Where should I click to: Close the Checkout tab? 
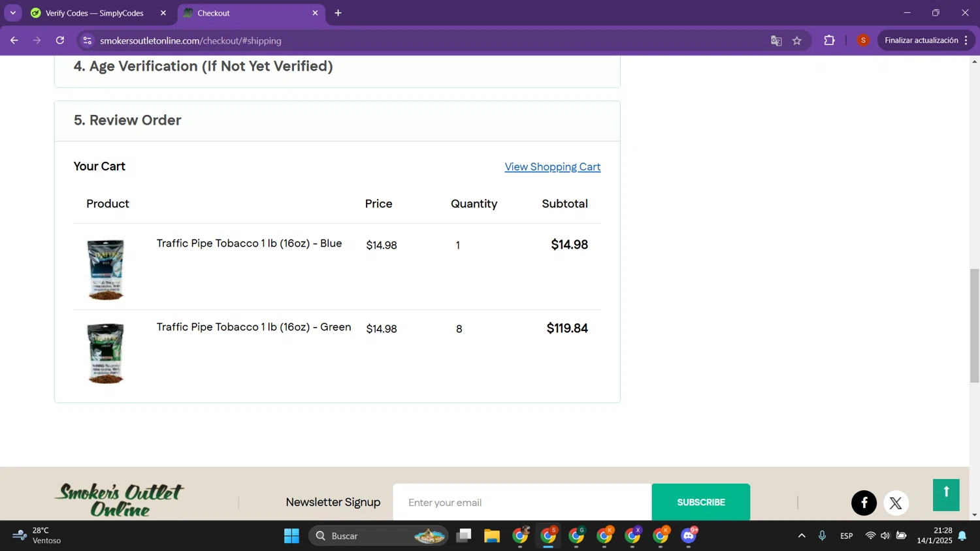(315, 13)
